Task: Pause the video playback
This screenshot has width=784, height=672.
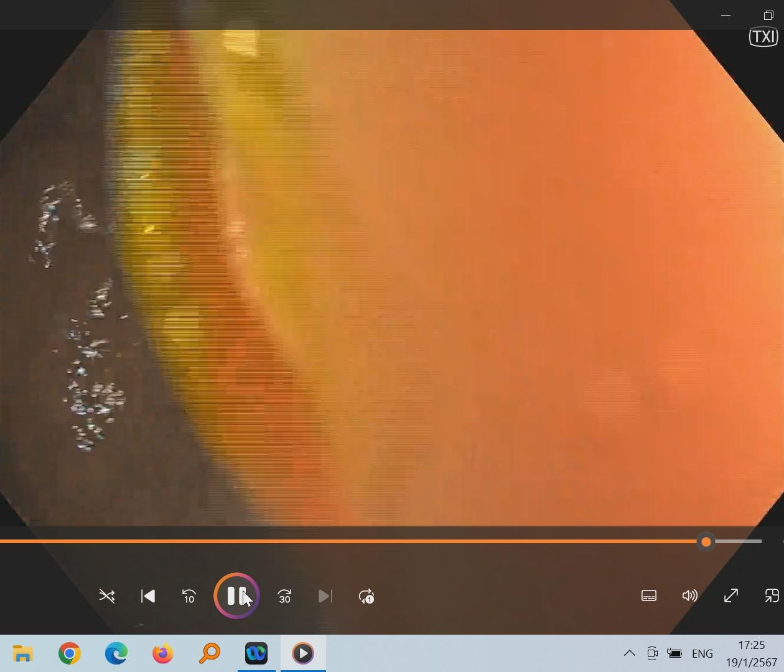Action: click(236, 596)
